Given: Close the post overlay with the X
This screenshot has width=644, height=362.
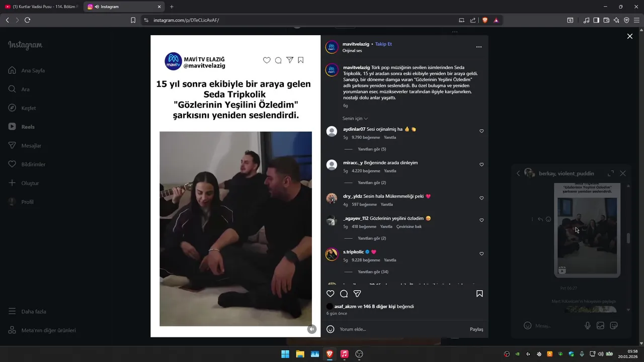Looking at the screenshot, I should [629, 36].
